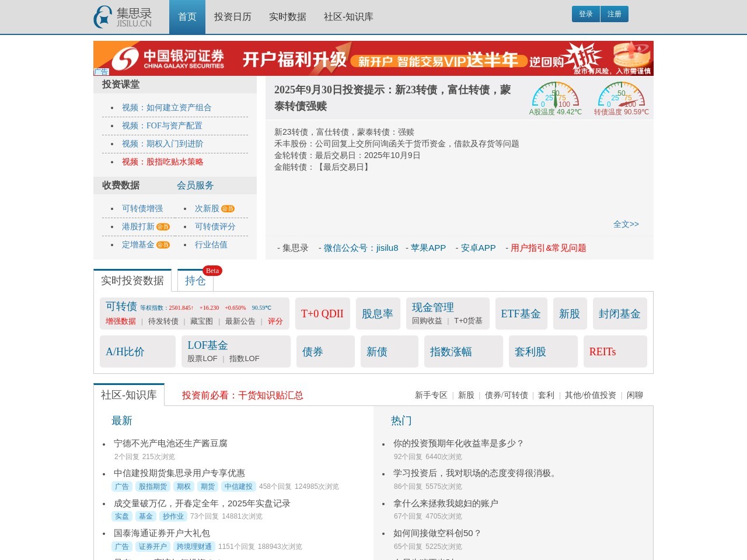Open 投资日历 in the top navigation
This screenshot has width=747, height=560.
[232, 17]
